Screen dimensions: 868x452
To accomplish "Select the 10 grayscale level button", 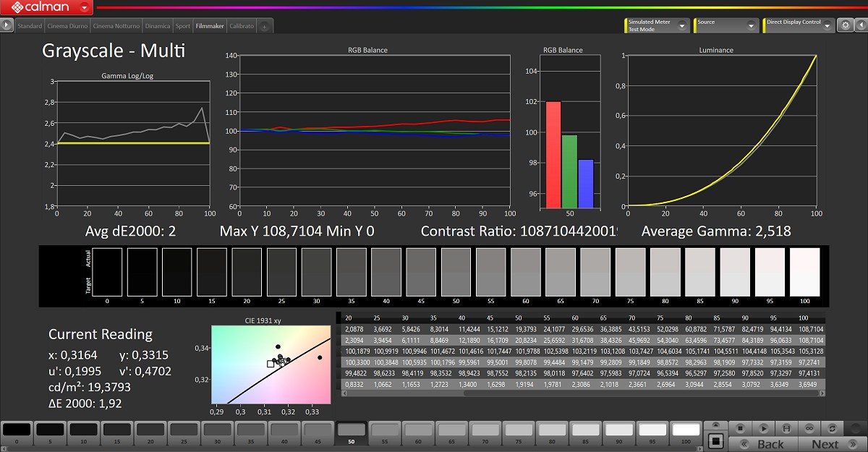I will click(x=83, y=433).
